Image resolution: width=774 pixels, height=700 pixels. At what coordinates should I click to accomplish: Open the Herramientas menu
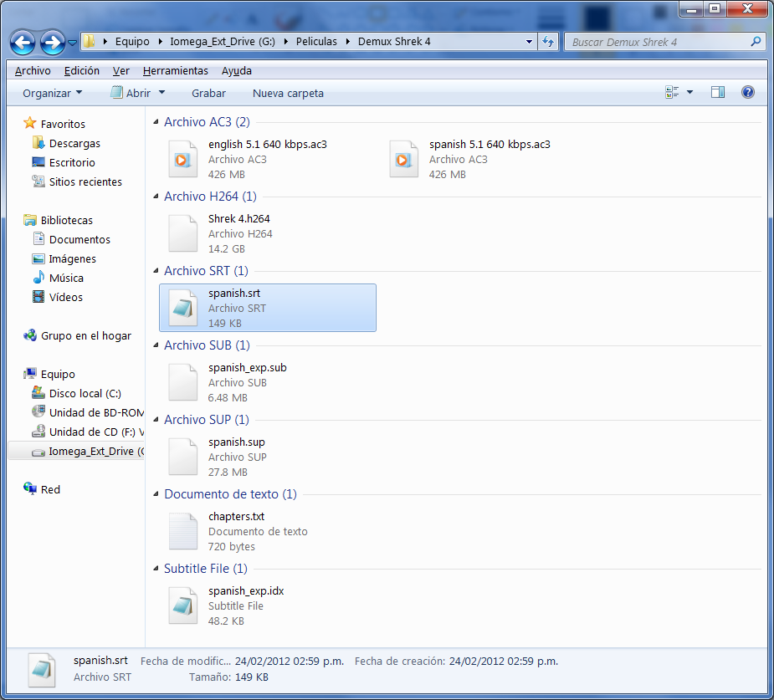point(176,70)
